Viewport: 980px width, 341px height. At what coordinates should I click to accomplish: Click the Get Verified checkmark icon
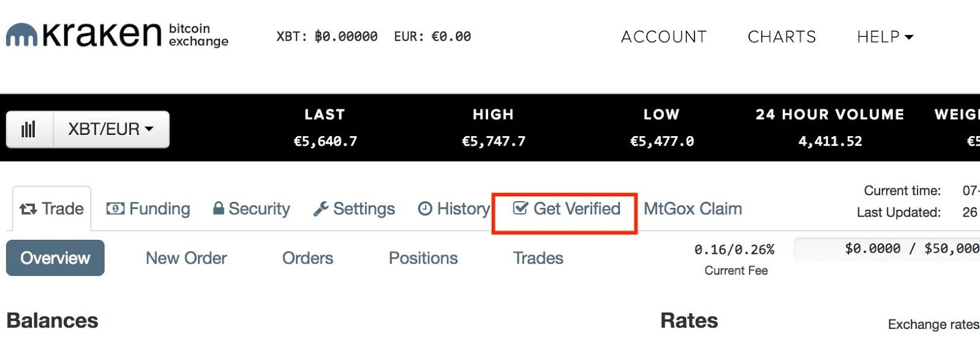(x=520, y=209)
